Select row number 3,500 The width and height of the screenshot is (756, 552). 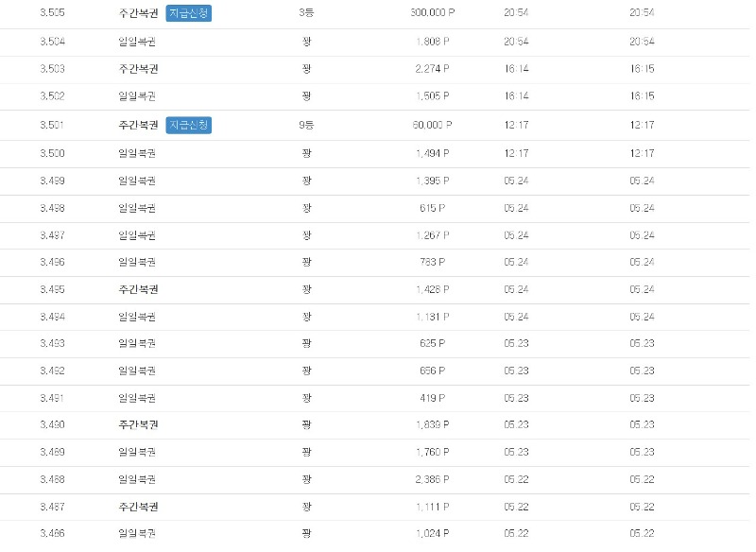pos(52,153)
